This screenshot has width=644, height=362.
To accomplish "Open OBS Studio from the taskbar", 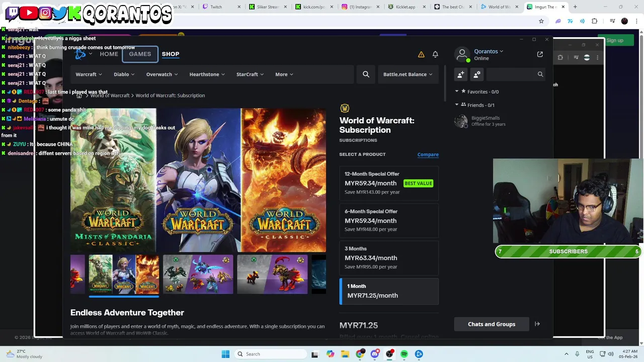I will tap(389, 354).
